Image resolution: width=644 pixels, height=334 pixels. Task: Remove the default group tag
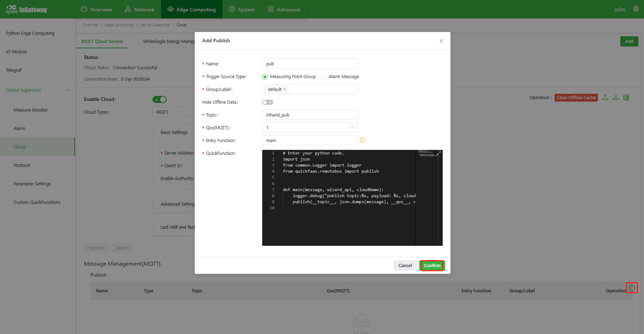285,89
